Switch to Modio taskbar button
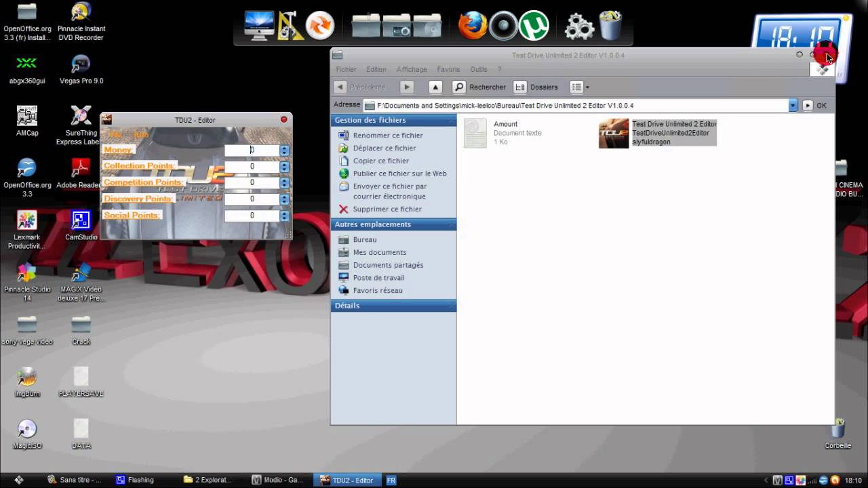The image size is (868, 488). pyautogui.click(x=277, y=480)
